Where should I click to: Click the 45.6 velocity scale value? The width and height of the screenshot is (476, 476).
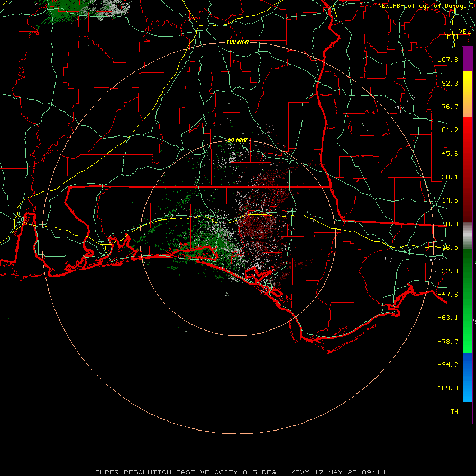point(450,153)
